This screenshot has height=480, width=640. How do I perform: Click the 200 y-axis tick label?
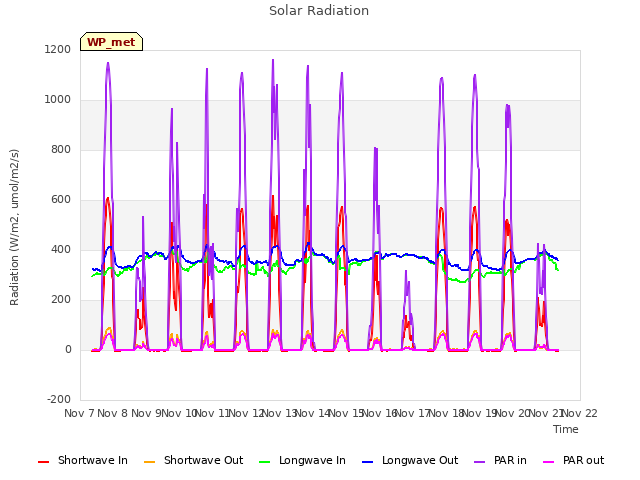[x=61, y=300]
